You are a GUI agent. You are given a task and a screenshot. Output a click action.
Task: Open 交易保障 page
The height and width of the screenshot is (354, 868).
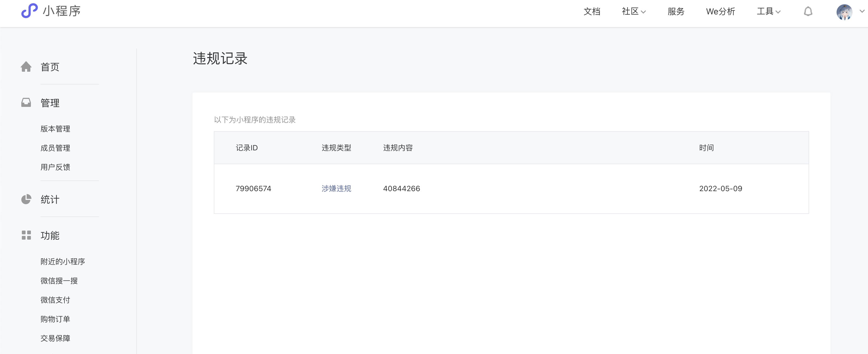[x=55, y=338]
